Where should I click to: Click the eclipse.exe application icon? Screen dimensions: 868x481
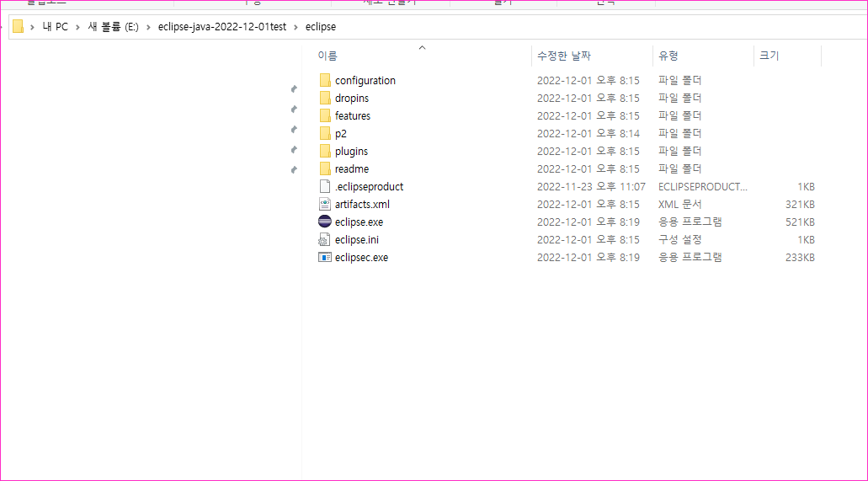(x=325, y=222)
